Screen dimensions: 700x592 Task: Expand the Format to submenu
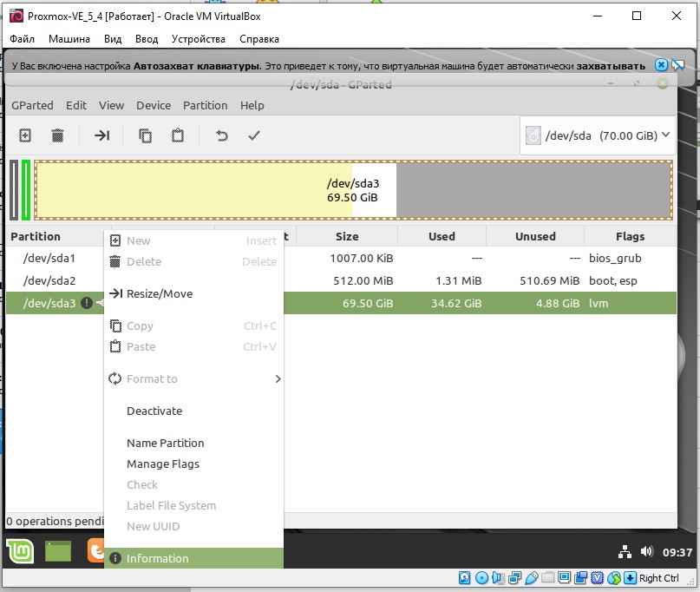[x=194, y=378]
